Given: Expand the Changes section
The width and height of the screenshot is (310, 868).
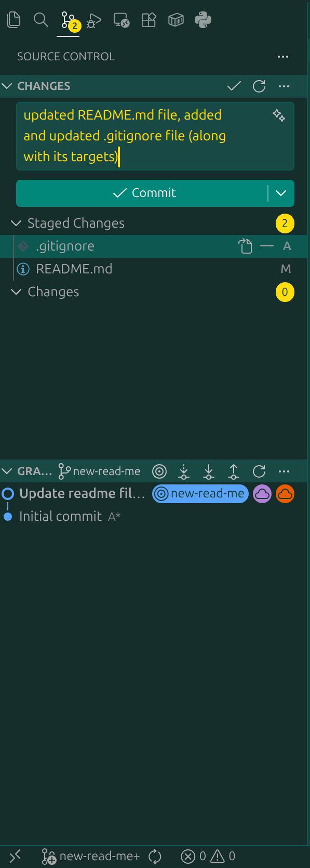Looking at the screenshot, I should pyautogui.click(x=16, y=292).
